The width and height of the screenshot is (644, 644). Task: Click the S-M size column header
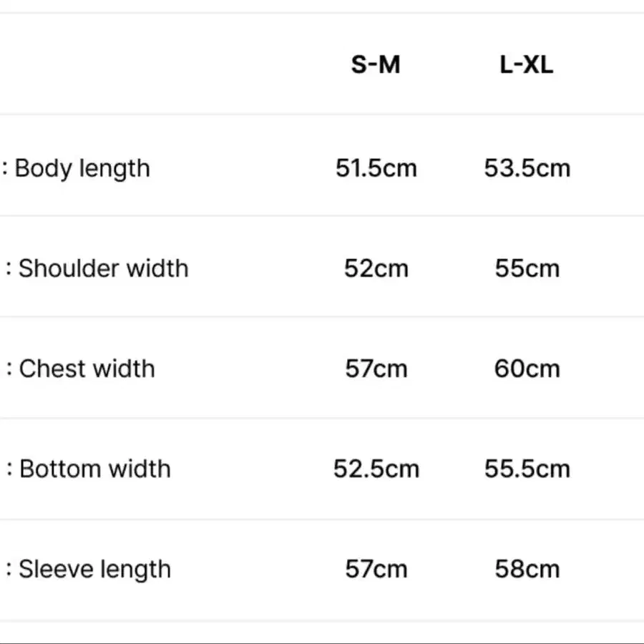pyautogui.click(x=376, y=65)
